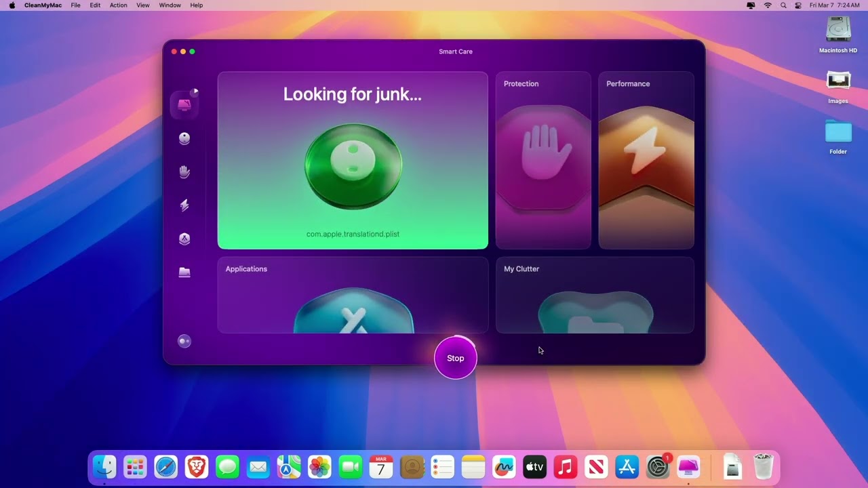Open the Apple menu

click(12, 5)
